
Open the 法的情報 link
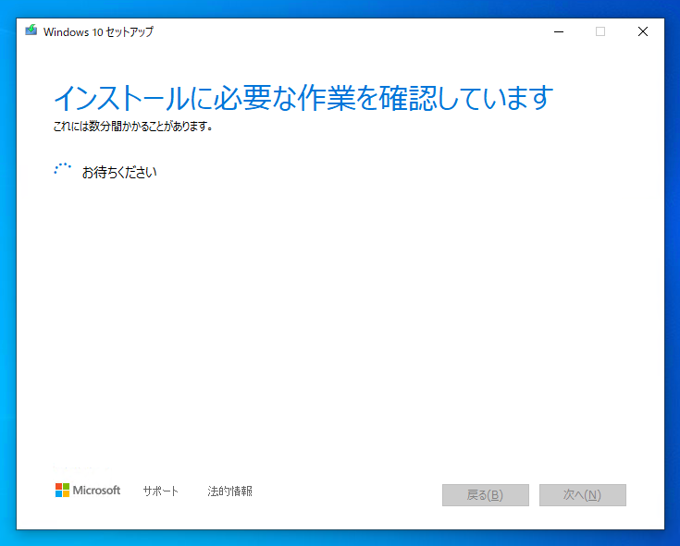coord(230,491)
